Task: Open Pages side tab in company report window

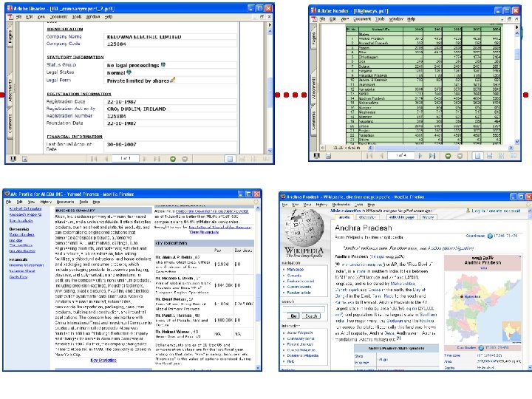Action: pos(10,38)
